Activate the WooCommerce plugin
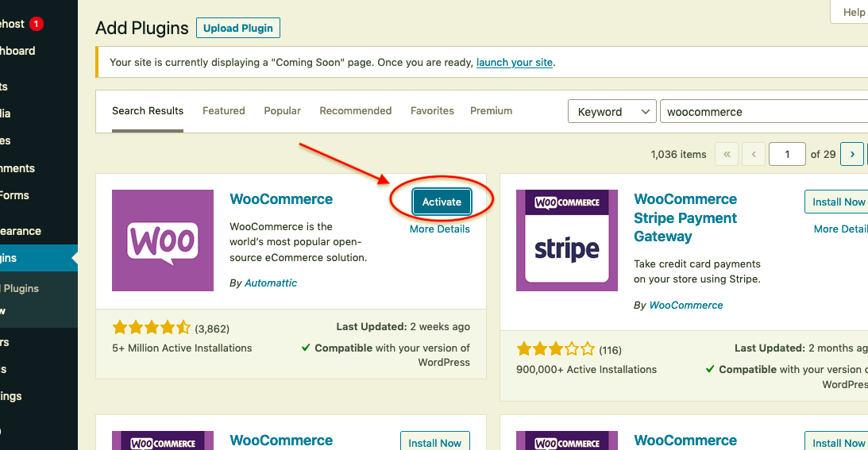Screen dimensions: 868x450 pyautogui.click(x=442, y=202)
